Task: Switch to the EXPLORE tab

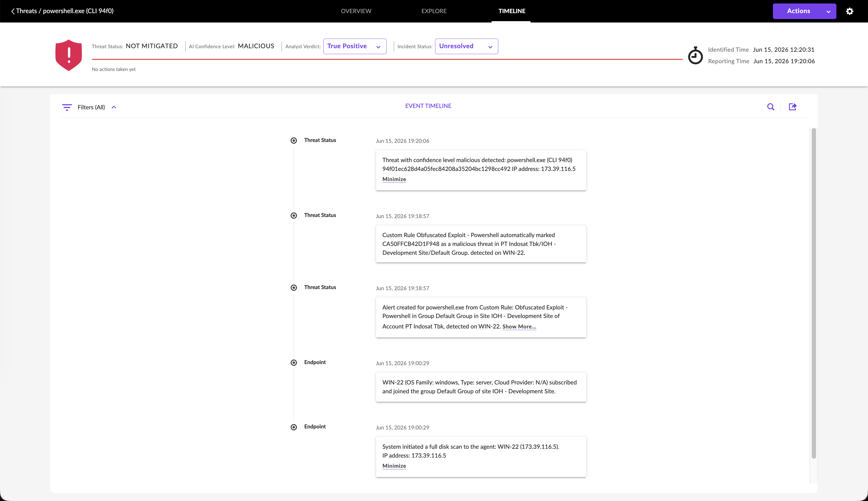Action: (434, 11)
